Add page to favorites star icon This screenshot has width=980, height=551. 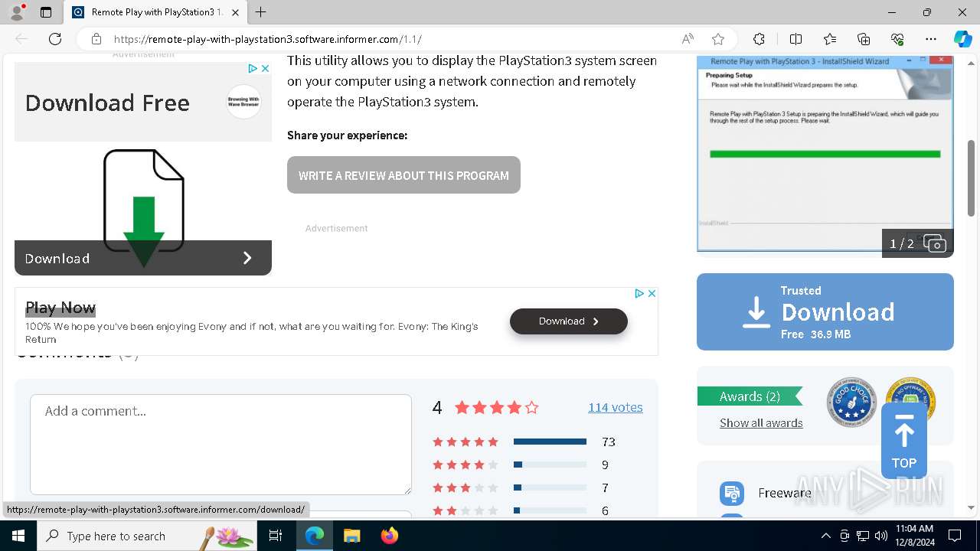718,39
